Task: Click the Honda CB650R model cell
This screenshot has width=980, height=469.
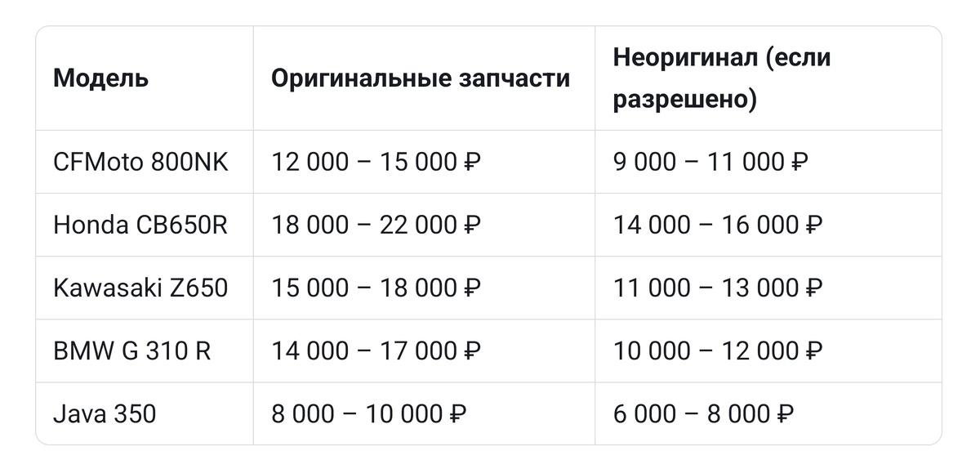Action: click(x=140, y=225)
